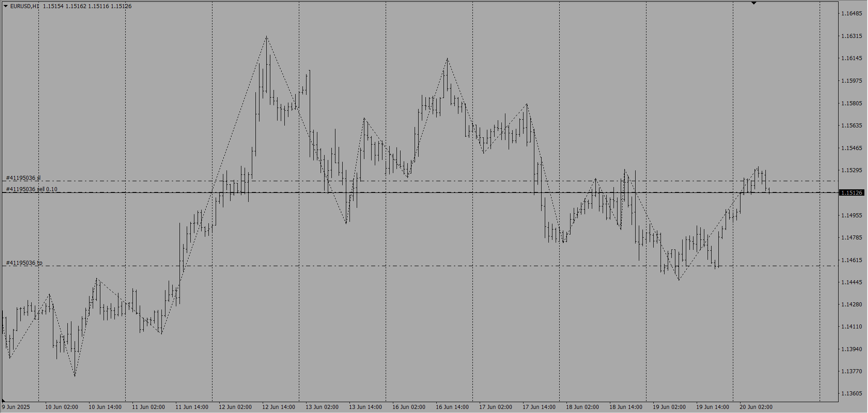Click the 1.16485 price scale label
This screenshot has height=413, width=868.
pyautogui.click(x=851, y=14)
